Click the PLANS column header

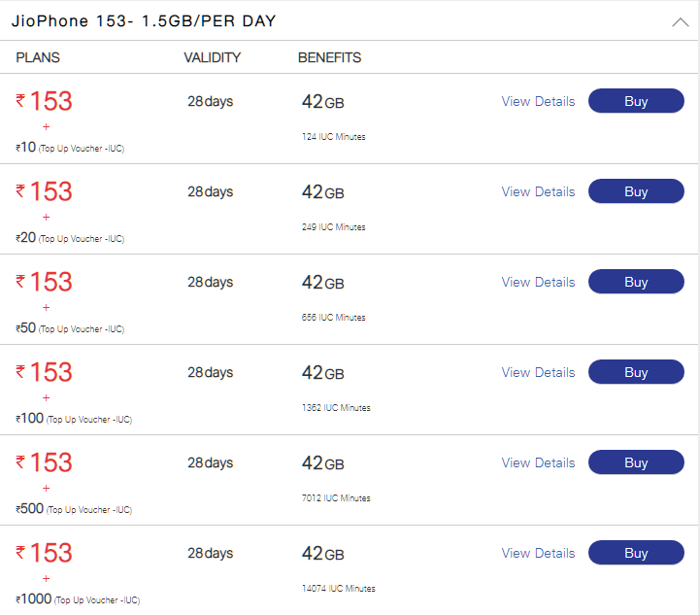38,57
